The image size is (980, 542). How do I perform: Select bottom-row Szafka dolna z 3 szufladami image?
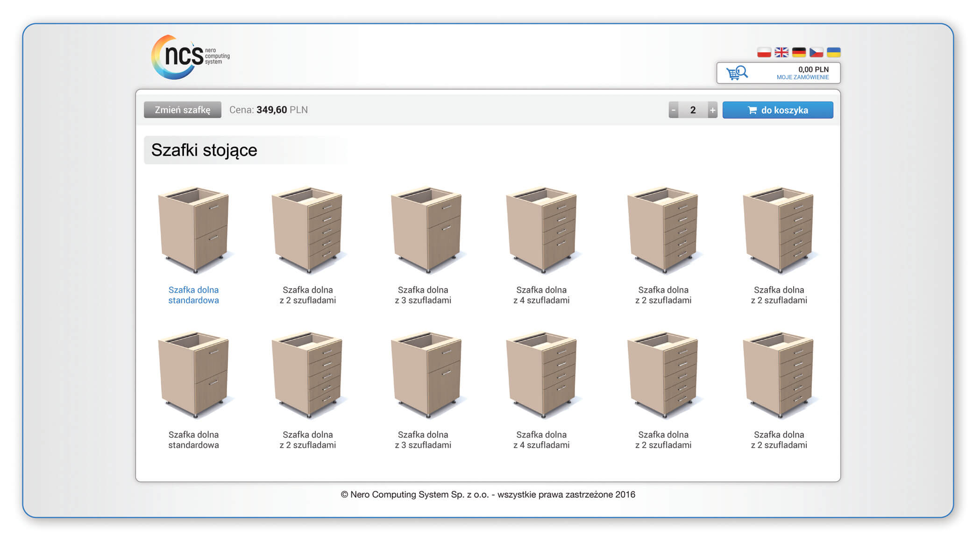click(x=426, y=374)
